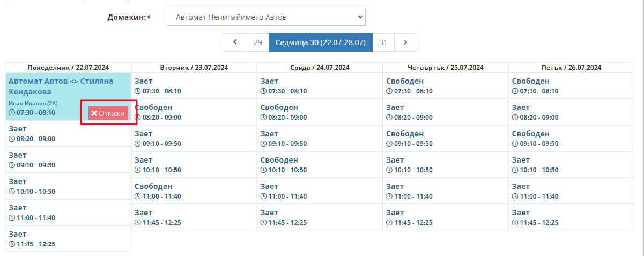Select current Седмица 30 (22.07-28.07) page
The image size is (644, 256).
(x=321, y=42)
